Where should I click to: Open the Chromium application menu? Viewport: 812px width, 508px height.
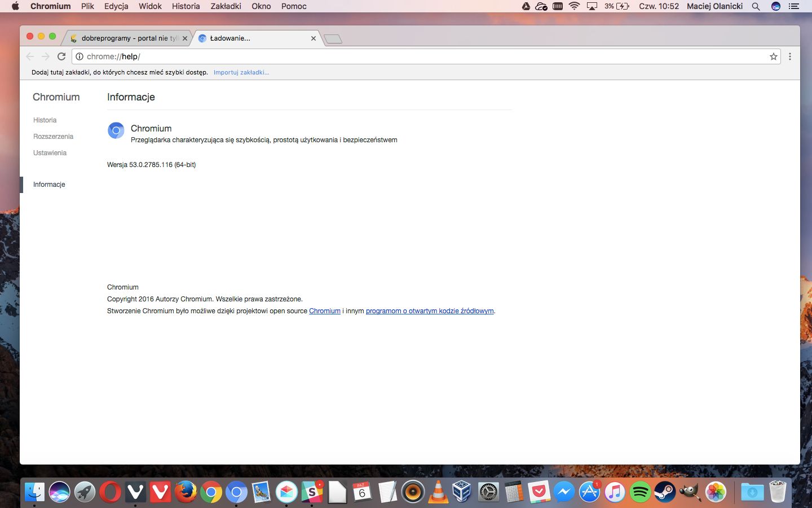point(51,6)
